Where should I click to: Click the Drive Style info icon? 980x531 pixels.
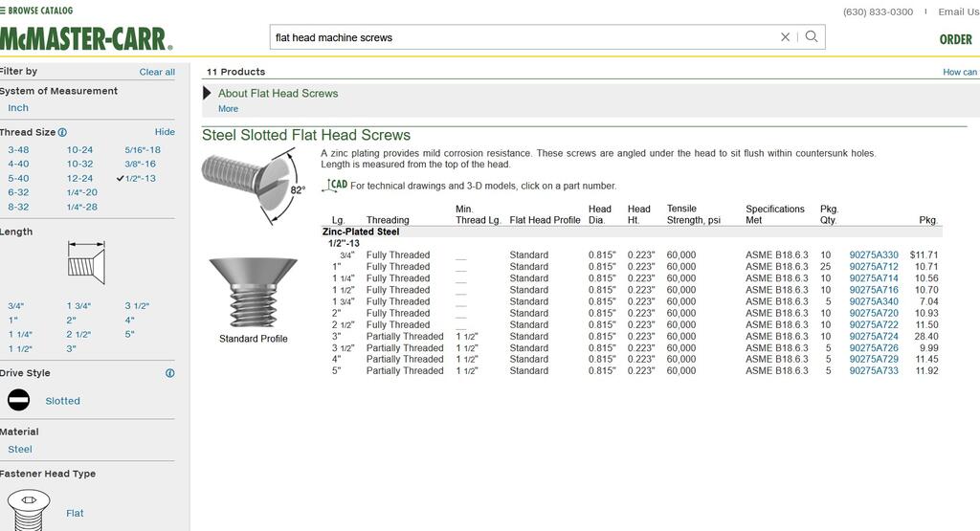[170, 373]
